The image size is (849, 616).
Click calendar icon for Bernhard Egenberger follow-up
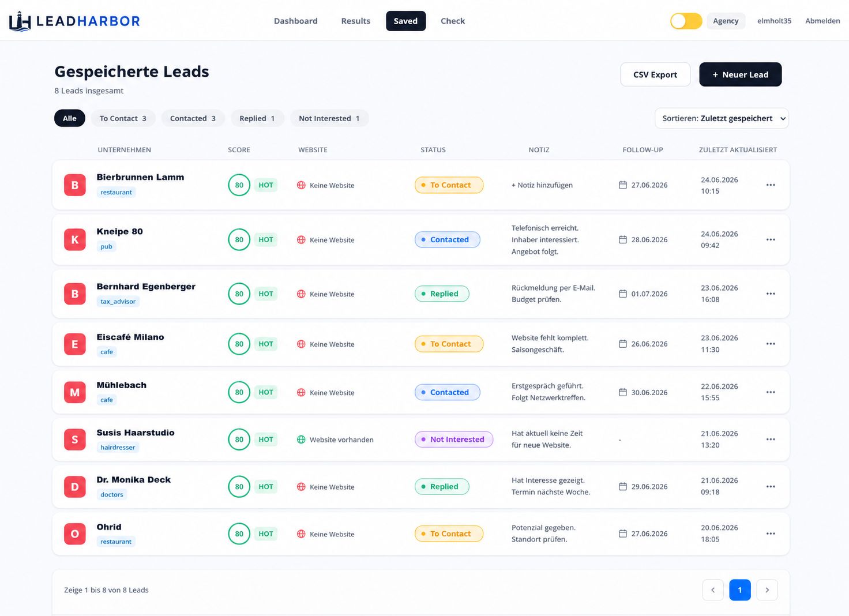coord(623,294)
